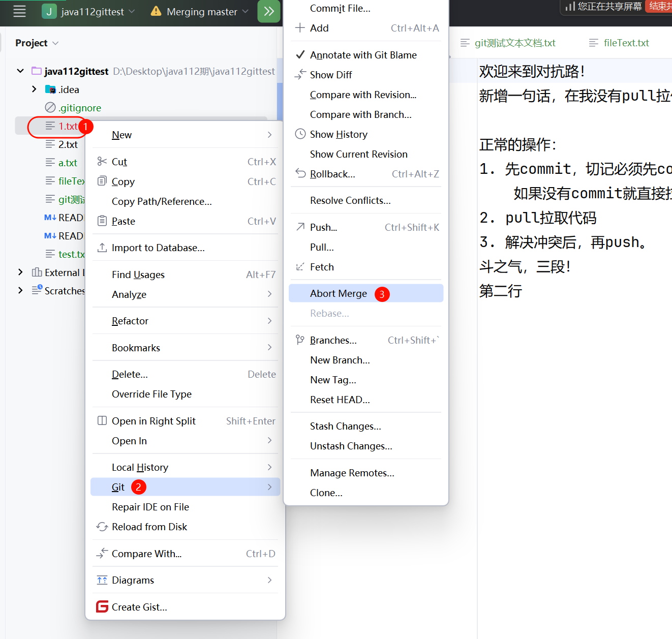Expand the .idea folder
The width and height of the screenshot is (672, 639).
tap(34, 89)
